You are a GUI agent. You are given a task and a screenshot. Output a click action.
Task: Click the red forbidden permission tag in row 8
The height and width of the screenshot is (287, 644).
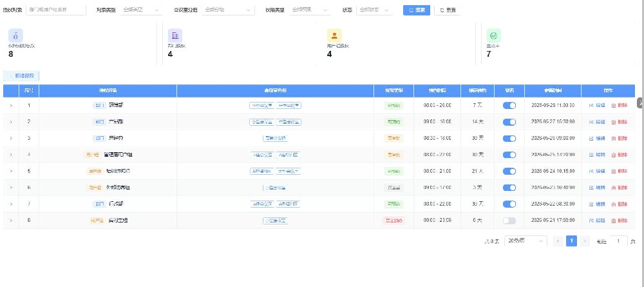point(393,221)
